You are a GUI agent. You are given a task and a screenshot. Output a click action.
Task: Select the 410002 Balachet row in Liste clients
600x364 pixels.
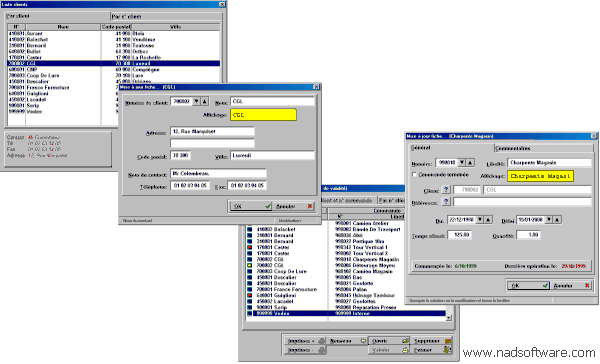[114, 39]
